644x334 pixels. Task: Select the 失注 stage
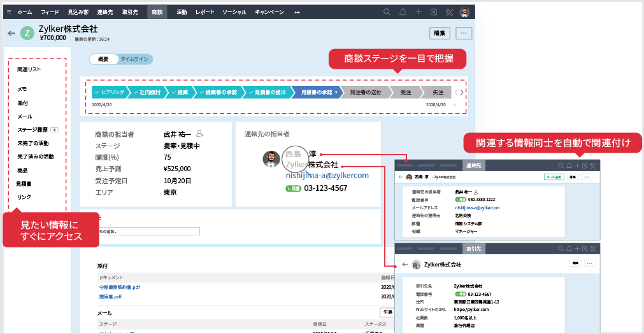click(x=438, y=92)
